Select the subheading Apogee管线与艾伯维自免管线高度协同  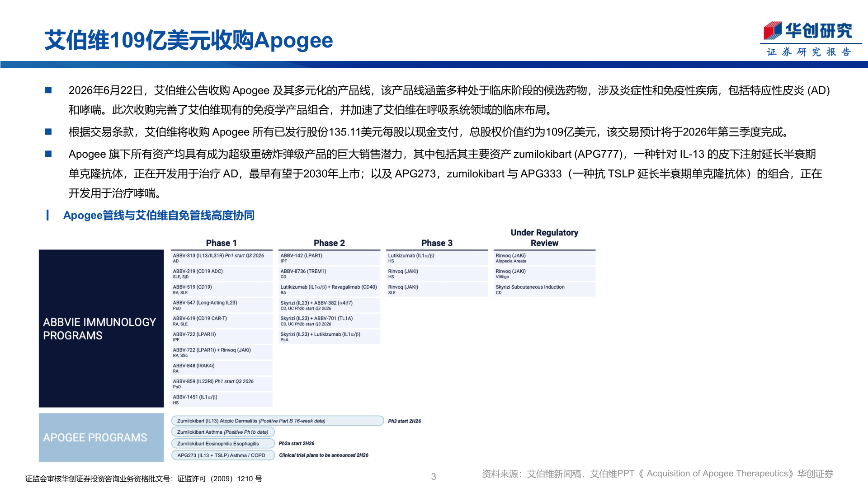click(159, 215)
